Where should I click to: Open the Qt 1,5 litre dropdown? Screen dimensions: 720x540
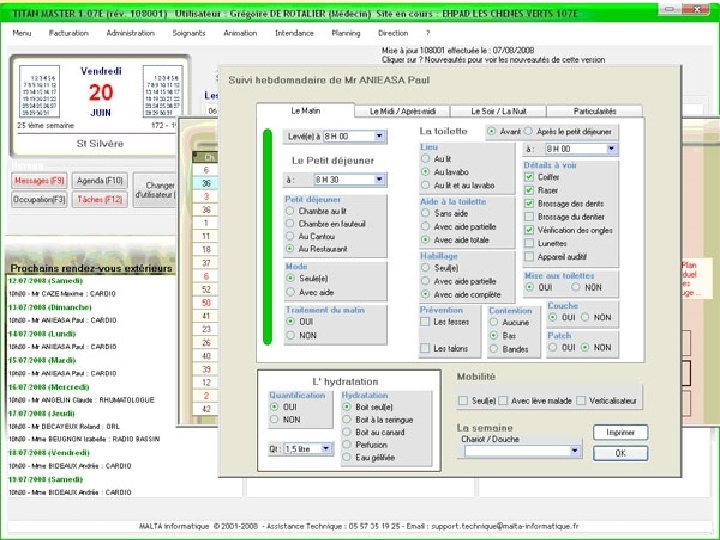pyautogui.click(x=326, y=448)
